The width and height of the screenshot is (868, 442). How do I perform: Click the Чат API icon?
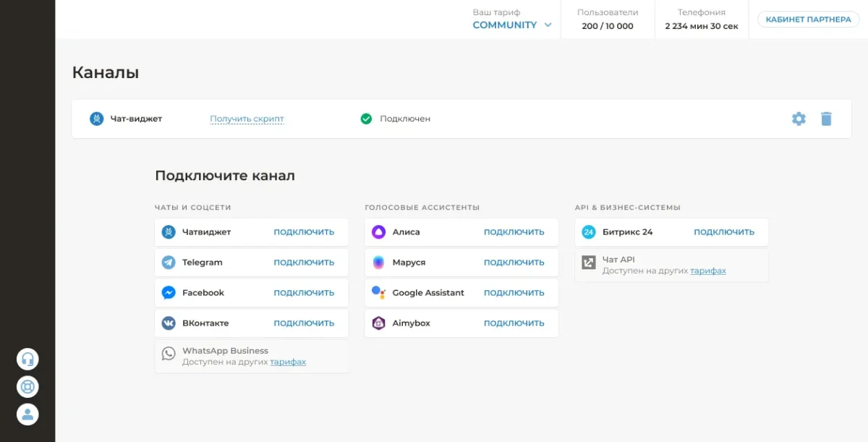pos(589,263)
